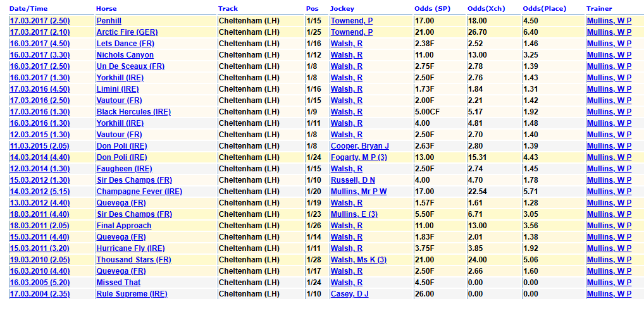Image resolution: width=644 pixels, height=311 pixels.
Task: Open race 18.03.2011 (2.05) link
Action: click(x=39, y=226)
